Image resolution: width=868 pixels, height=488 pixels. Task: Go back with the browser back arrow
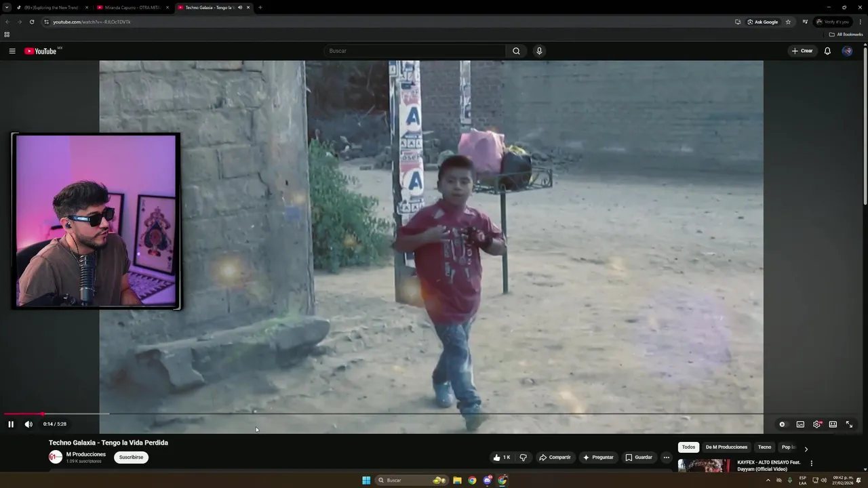(7, 22)
